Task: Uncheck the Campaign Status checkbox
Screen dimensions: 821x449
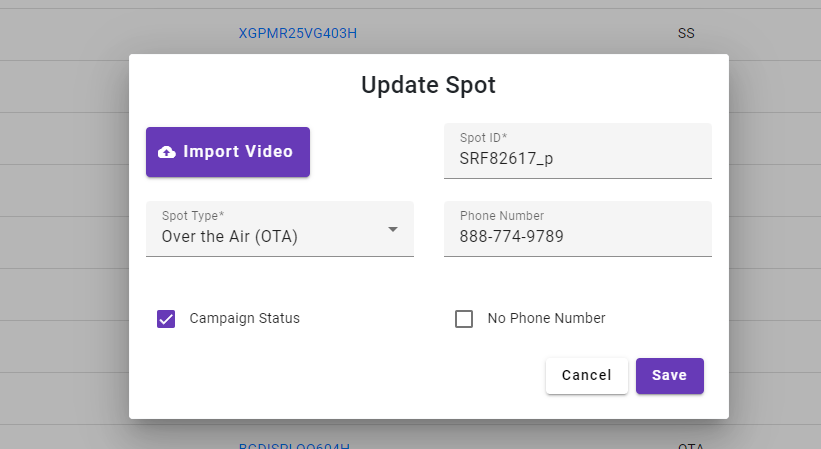Action: pos(166,319)
